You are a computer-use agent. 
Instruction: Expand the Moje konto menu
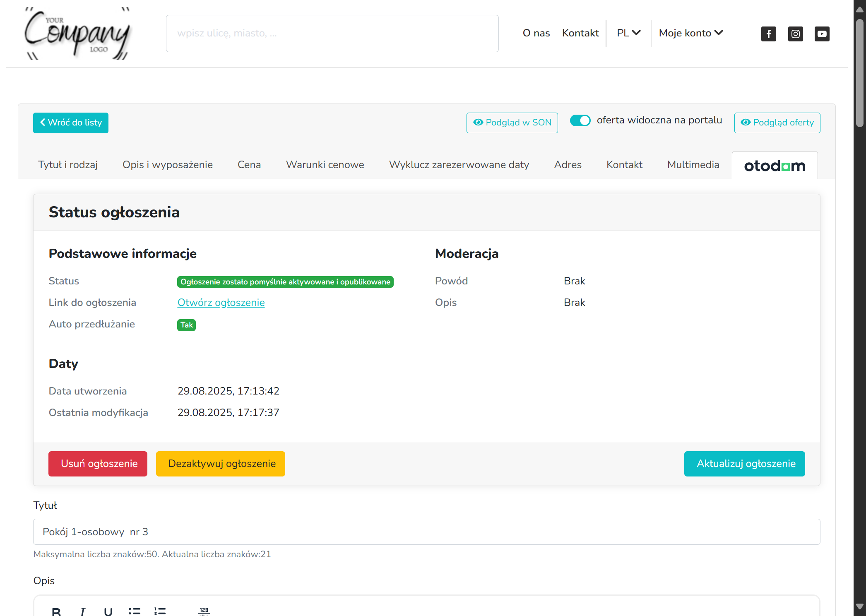click(x=691, y=33)
